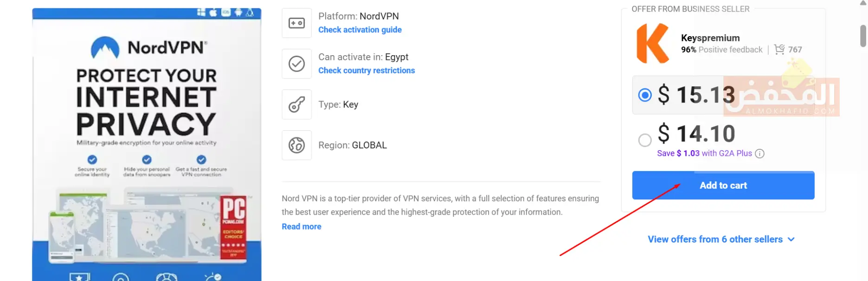Expand description with Read more
868x281 pixels.
click(302, 227)
